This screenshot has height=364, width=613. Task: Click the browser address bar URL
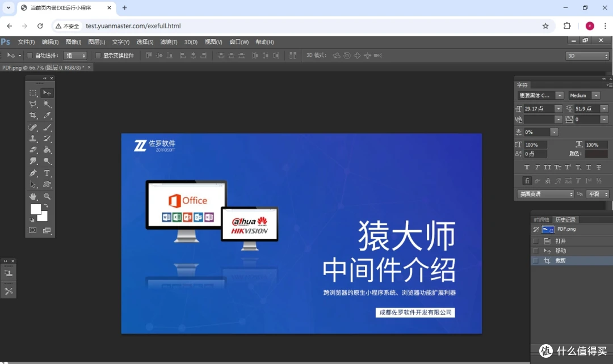pyautogui.click(x=133, y=26)
